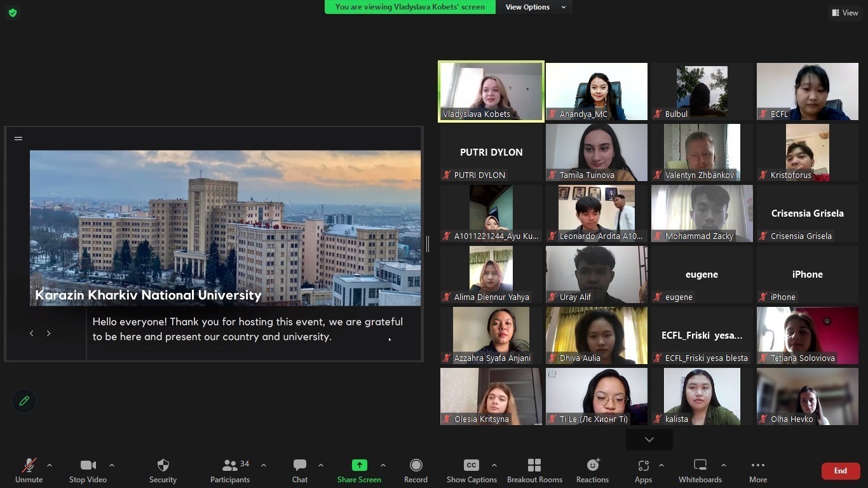Expand the arrow next to Apps
This screenshot has width=868, height=488.
661,465
